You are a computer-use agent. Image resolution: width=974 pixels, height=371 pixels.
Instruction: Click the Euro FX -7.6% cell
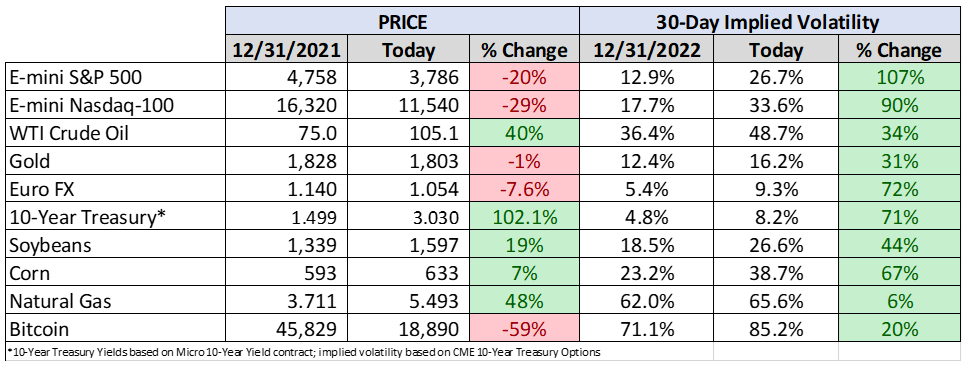click(522, 189)
